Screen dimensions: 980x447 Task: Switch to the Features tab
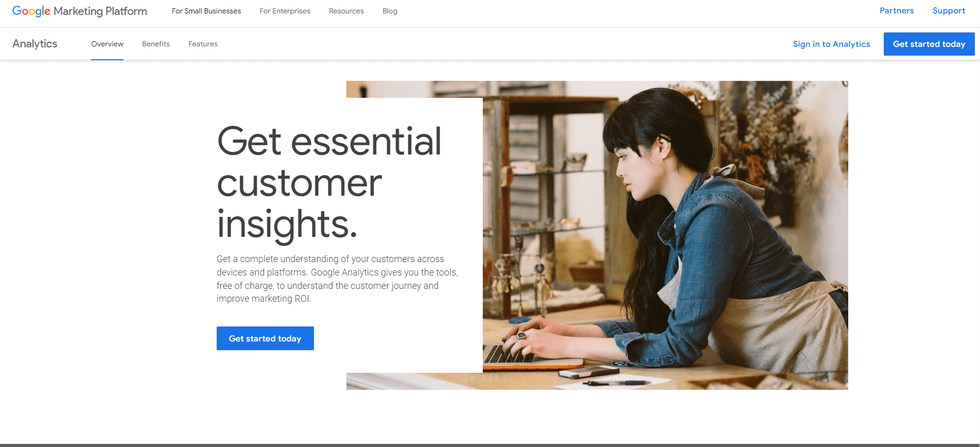click(203, 44)
